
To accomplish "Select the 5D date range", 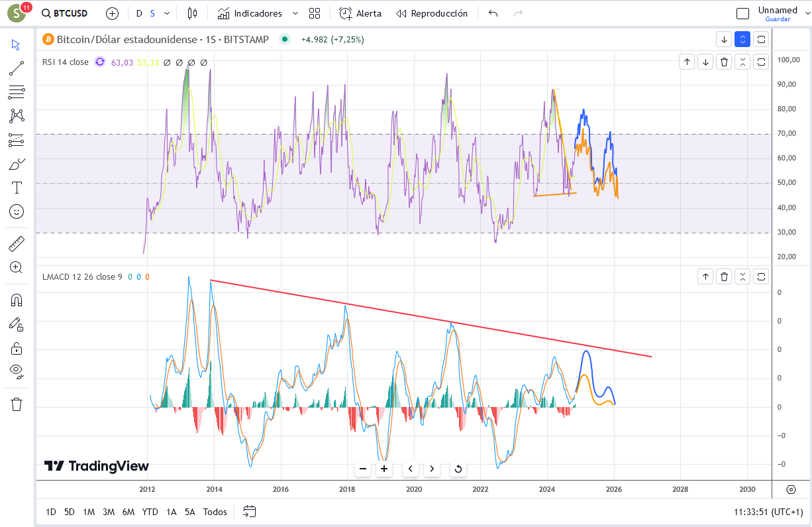I will point(70,512).
